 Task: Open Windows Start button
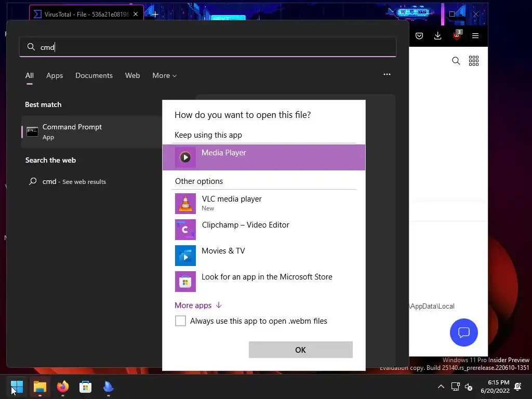tap(17, 387)
